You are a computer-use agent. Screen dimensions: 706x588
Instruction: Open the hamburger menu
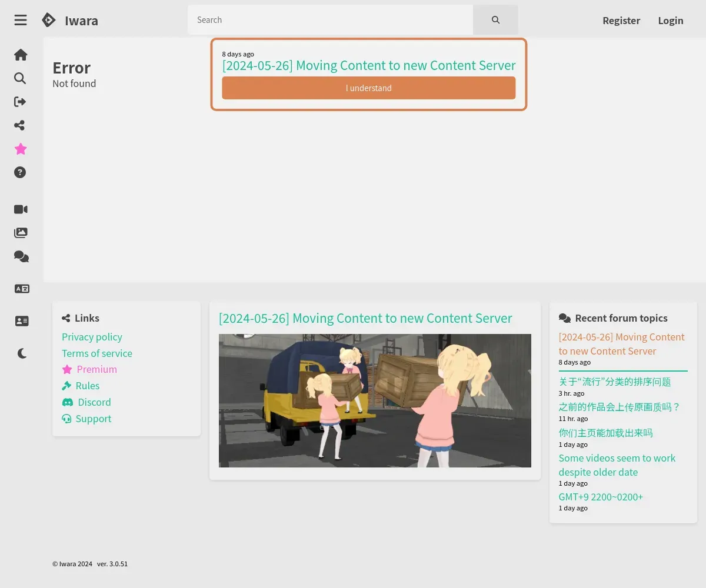click(x=21, y=20)
